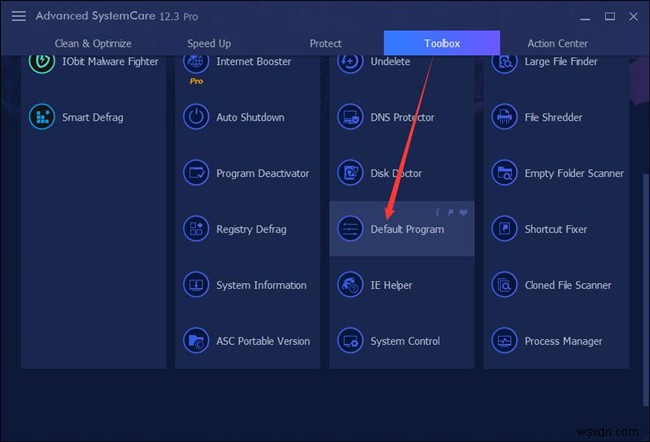Open the Default Program icon
The width and height of the screenshot is (650, 442).
click(x=350, y=229)
